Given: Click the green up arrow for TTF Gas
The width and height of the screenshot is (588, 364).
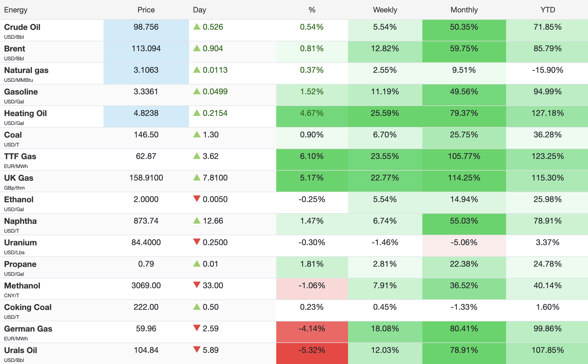Looking at the screenshot, I should point(197,156).
